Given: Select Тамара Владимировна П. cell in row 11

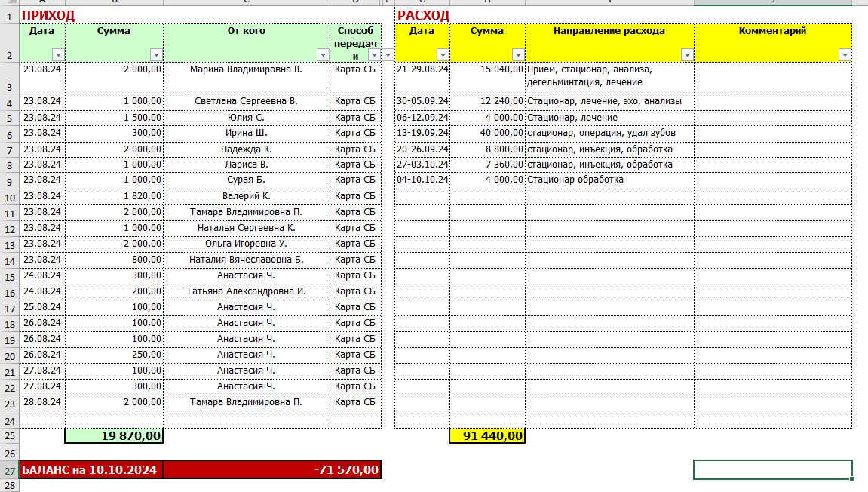Looking at the screenshot, I should tap(247, 212).
